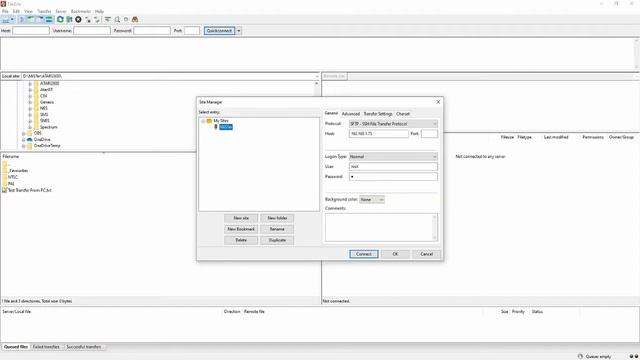Image resolution: width=640 pixels, height=360 pixels.
Task: Click the Connect button
Action: click(x=364, y=254)
